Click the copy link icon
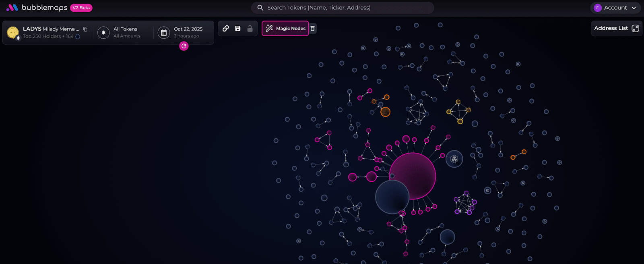The width and height of the screenshot is (644, 264). [226, 28]
